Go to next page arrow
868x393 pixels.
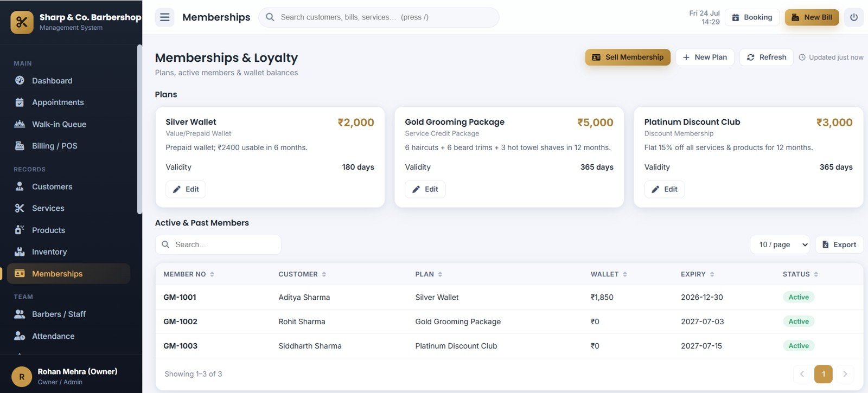[845, 374]
